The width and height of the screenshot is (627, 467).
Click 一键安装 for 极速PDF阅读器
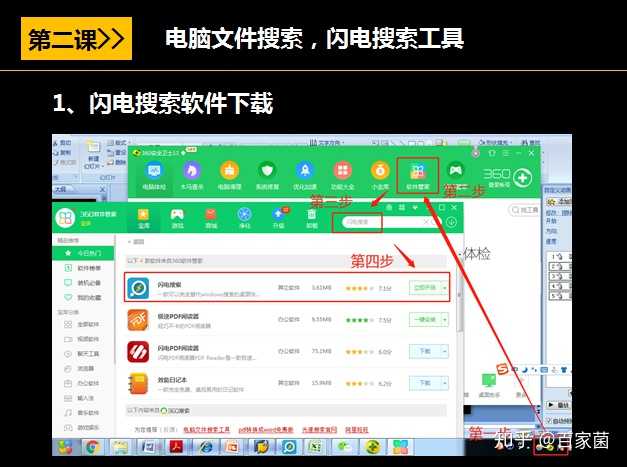425,319
